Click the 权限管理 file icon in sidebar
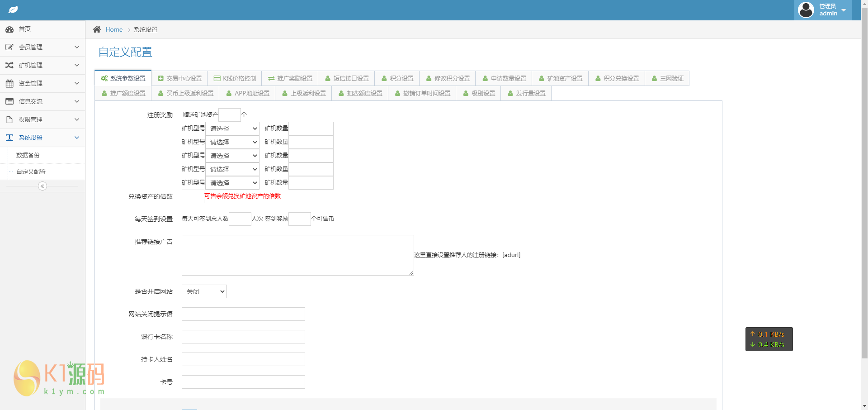The height and width of the screenshot is (410, 868). point(9,119)
